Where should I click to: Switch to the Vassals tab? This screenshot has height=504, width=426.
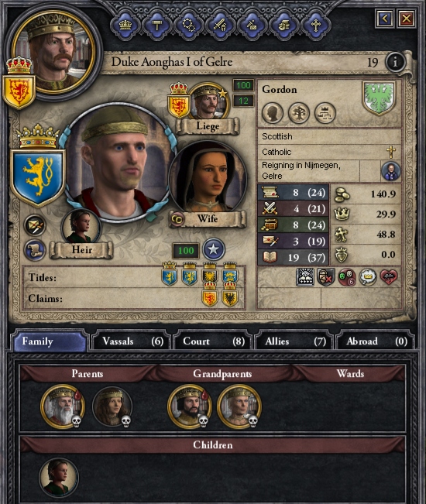[131, 341]
